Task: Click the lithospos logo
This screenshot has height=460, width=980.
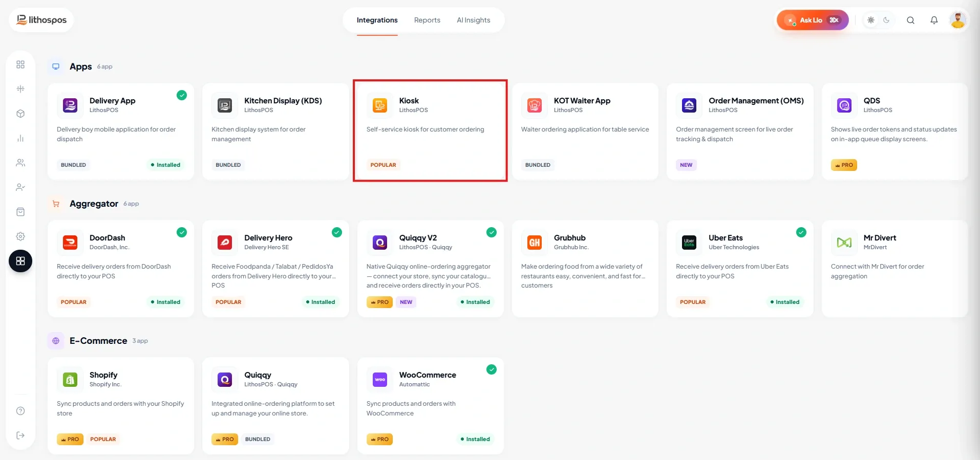Action: click(x=41, y=20)
